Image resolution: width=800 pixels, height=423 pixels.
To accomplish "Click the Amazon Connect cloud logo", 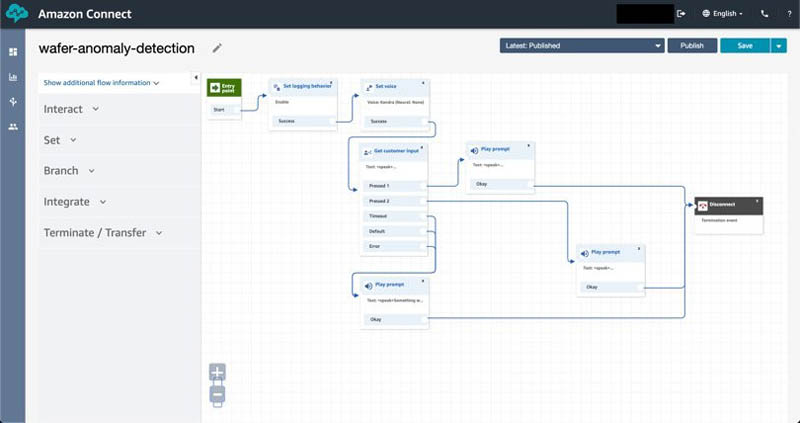I will tap(17, 13).
